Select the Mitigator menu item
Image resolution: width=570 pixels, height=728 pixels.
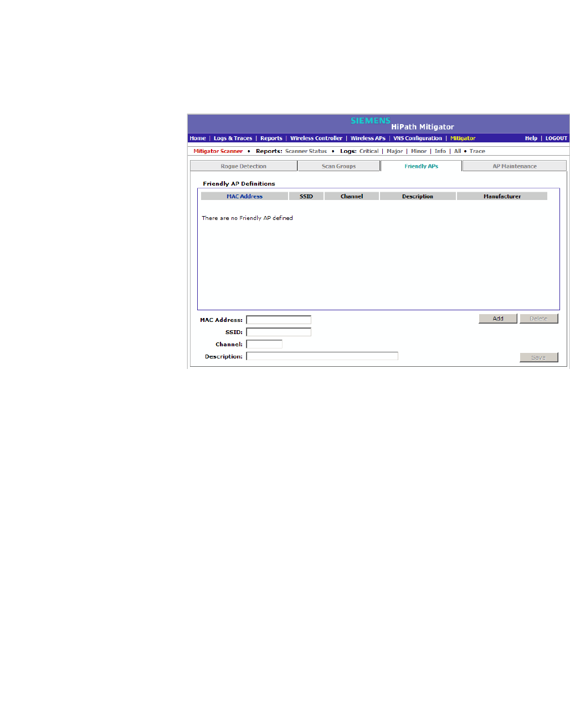(463, 139)
